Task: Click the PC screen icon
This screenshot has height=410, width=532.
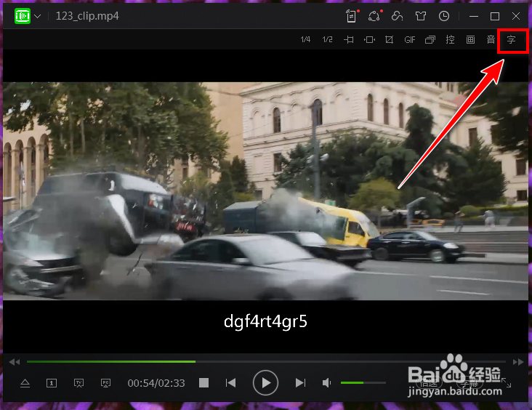Action: coord(105,383)
